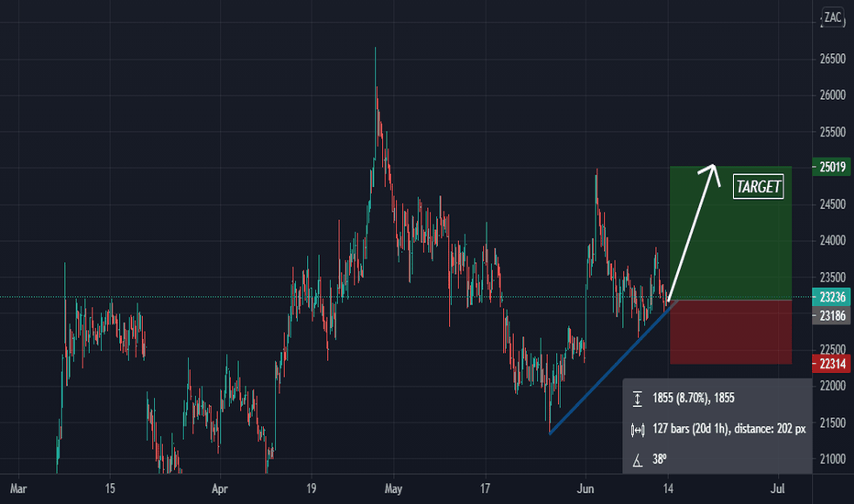This screenshot has width=854, height=504.
Task: Click the 21500 price axis label
Action: [x=833, y=422]
